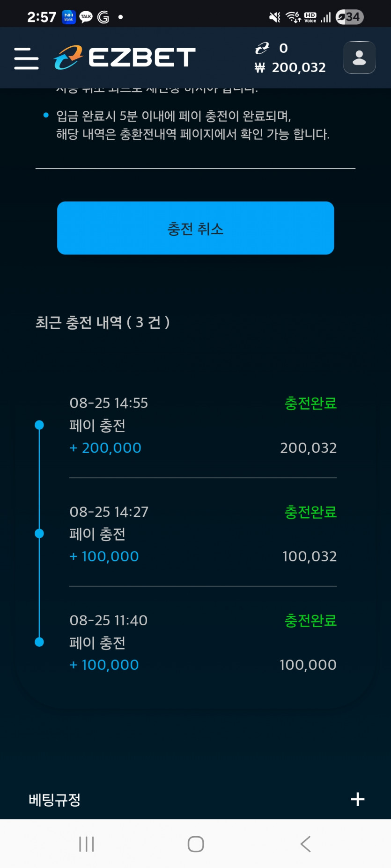The height and width of the screenshot is (868, 391).
Task: Tap the 베팅규정 label
Action: (55, 800)
